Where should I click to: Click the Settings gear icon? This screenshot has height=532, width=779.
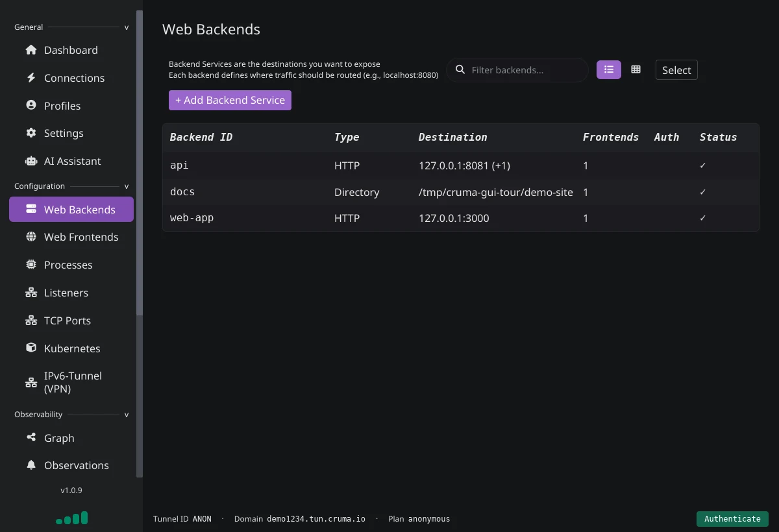click(x=31, y=133)
